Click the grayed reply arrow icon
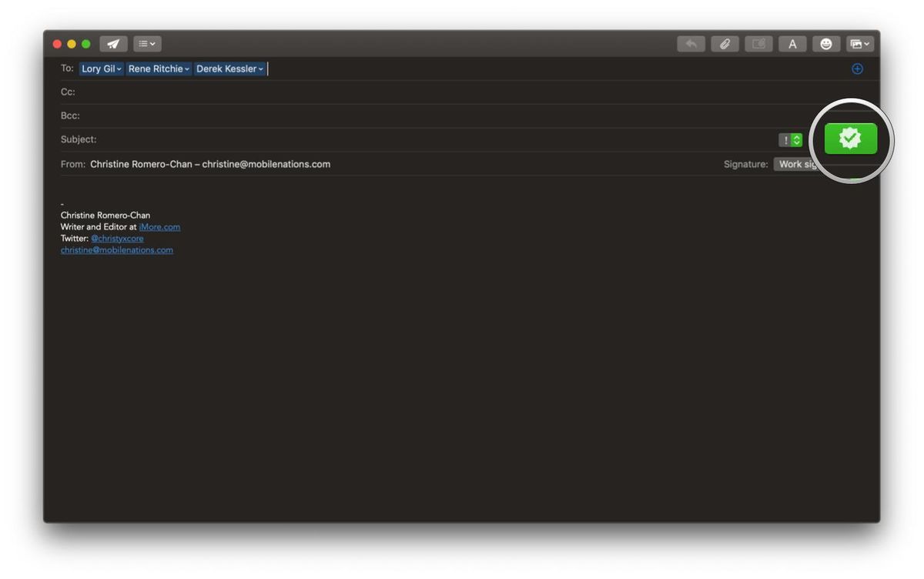The image size is (924, 579). pos(691,44)
